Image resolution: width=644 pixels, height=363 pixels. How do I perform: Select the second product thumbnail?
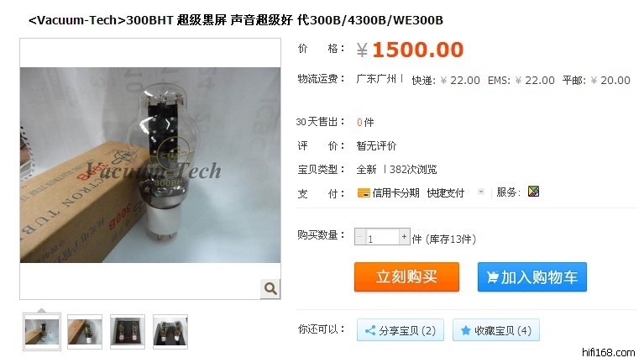(x=85, y=332)
